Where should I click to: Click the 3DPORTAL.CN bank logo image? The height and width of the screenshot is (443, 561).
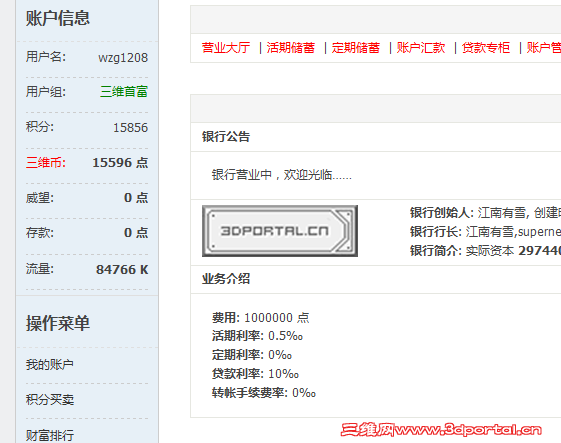tap(280, 231)
